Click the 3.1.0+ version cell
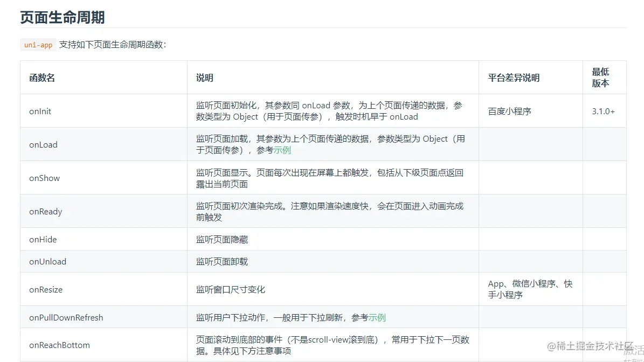The height and width of the screenshot is (362, 644). point(604,111)
